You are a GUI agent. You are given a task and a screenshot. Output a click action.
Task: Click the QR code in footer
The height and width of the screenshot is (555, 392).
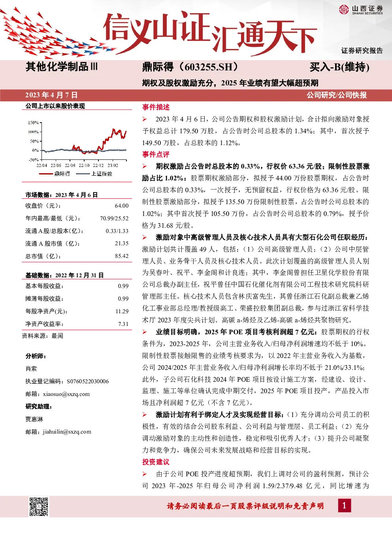point(39,506)
